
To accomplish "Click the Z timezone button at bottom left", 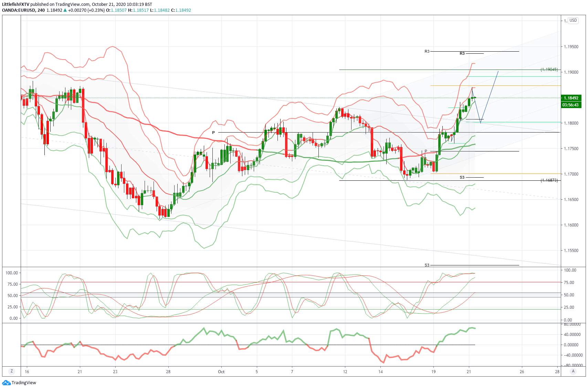I will coord(12,371).
